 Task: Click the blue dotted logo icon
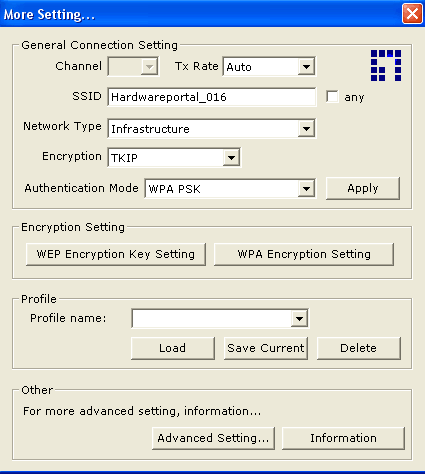tap(386, 65)
